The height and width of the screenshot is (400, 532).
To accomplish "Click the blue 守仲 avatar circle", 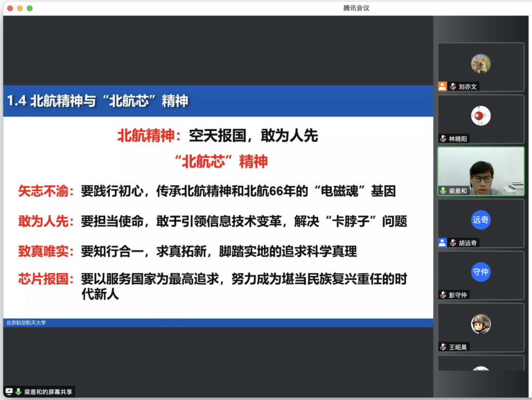I will [x=481, y=272].
